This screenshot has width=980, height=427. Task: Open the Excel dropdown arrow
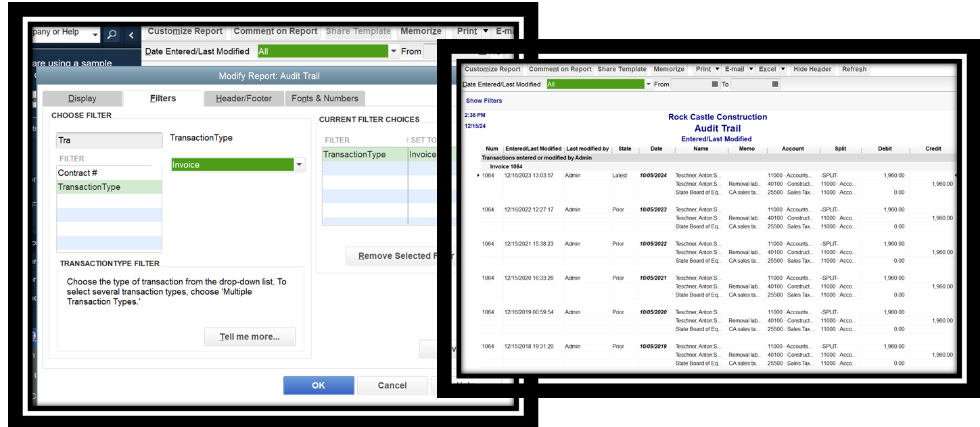pos(781,68)
